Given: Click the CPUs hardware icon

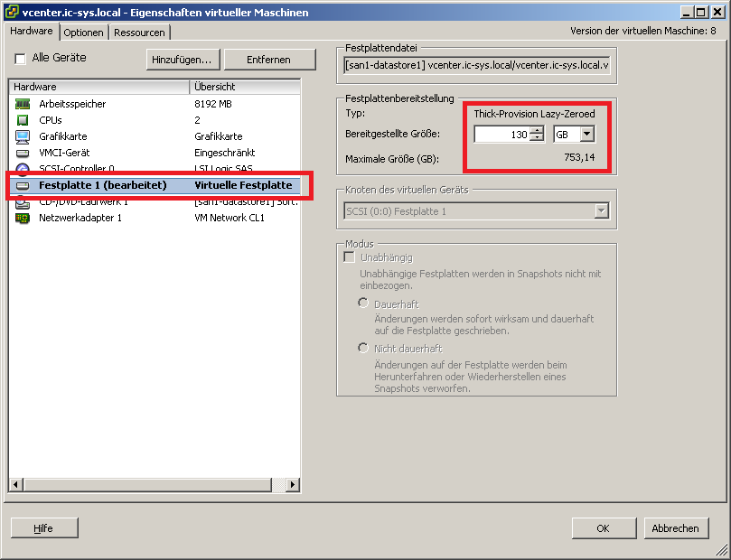Looking at the screenshot, I should point(23,120).
